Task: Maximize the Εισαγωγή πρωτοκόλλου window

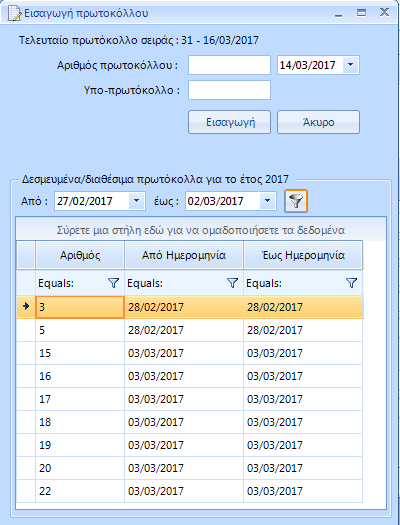Action: pyautogui.click(x=361, y=13)
